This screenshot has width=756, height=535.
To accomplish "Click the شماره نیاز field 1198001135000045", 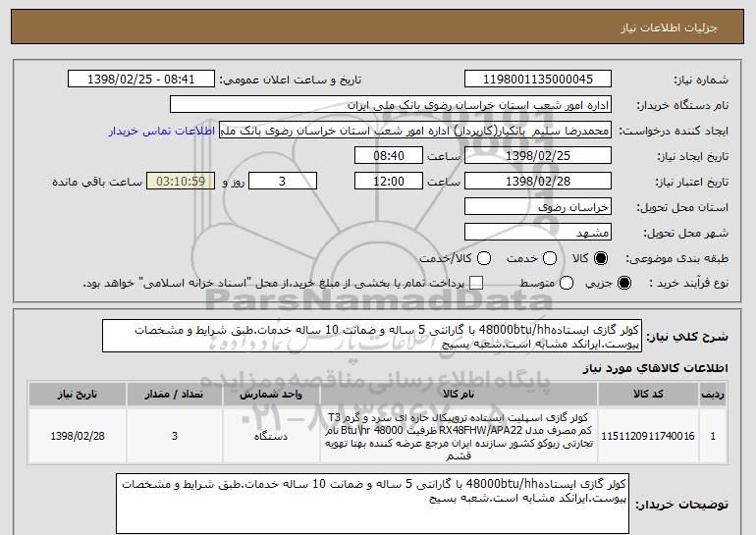I will tap(538, 80).
